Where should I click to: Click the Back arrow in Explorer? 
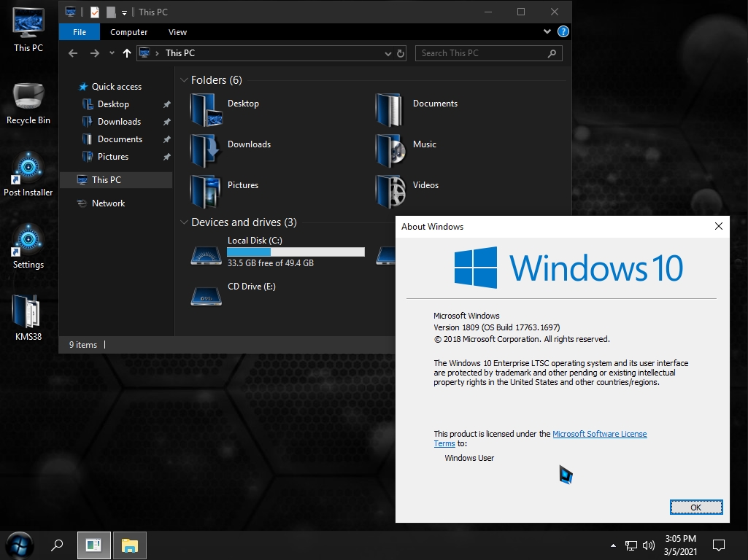[x=73, y=53]
